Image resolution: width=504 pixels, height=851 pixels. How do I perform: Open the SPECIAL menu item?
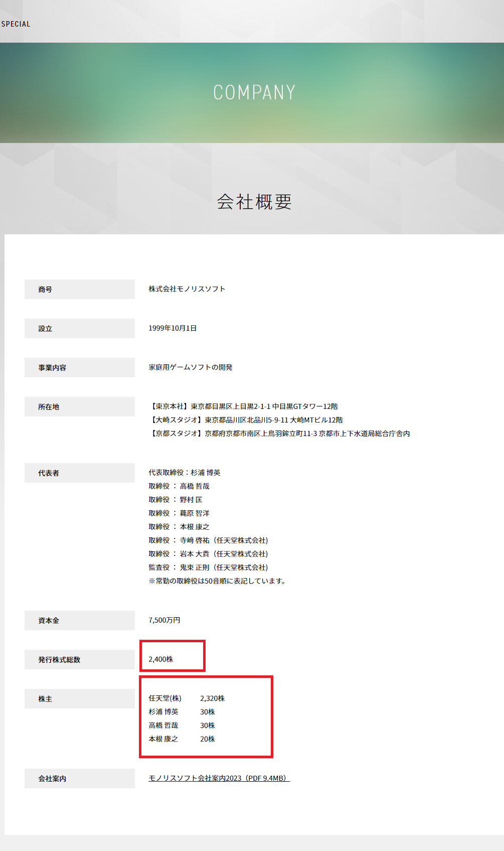(16, 24)
